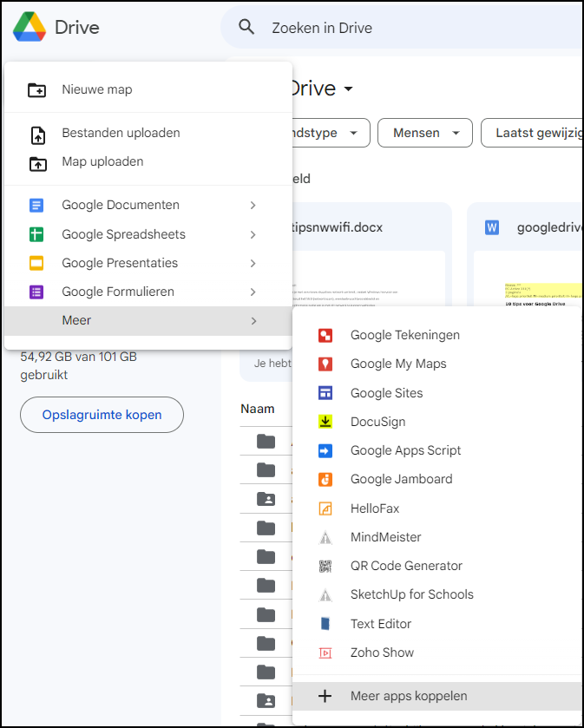Click the DocuSign icon

pos(325,422)
